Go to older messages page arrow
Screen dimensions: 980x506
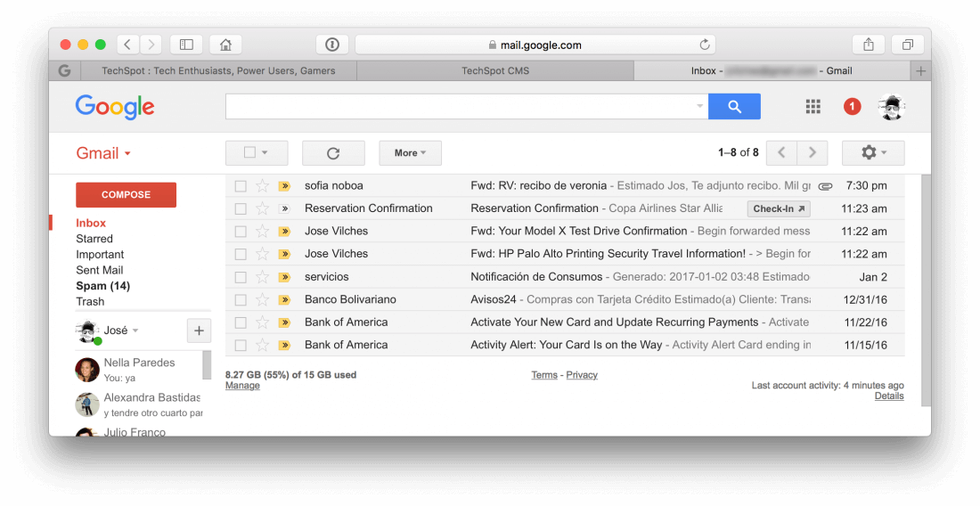812,152
